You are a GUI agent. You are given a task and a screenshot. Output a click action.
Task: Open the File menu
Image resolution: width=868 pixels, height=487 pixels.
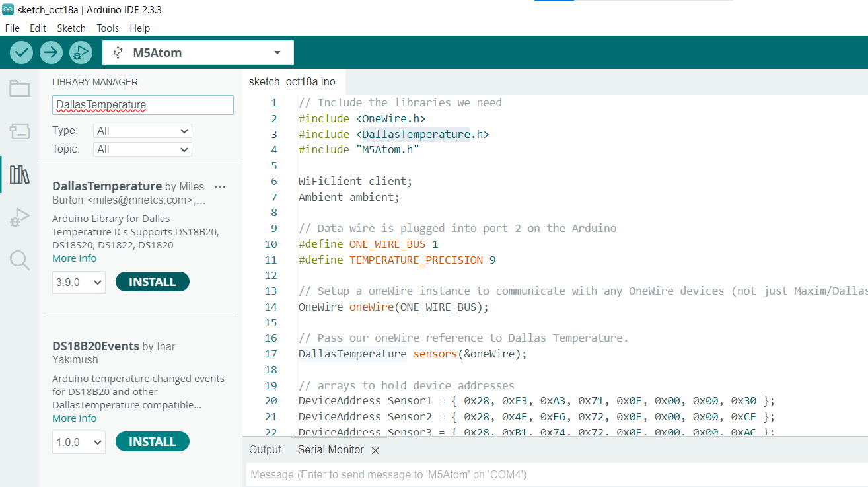(x=13, y=28)
